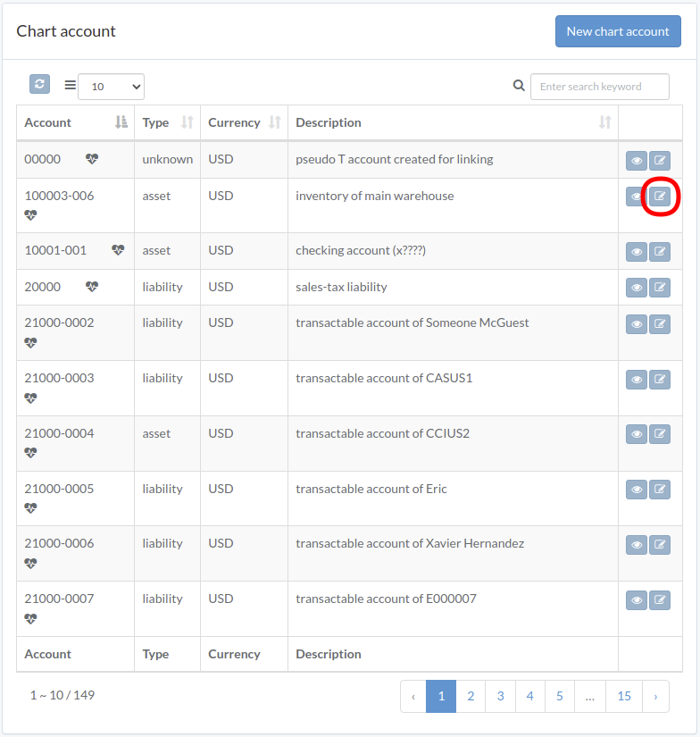Viewport: 700px width, 737px height.
Task: Click heartbeat icon next to account 20000
Action: tap(92, 286)
